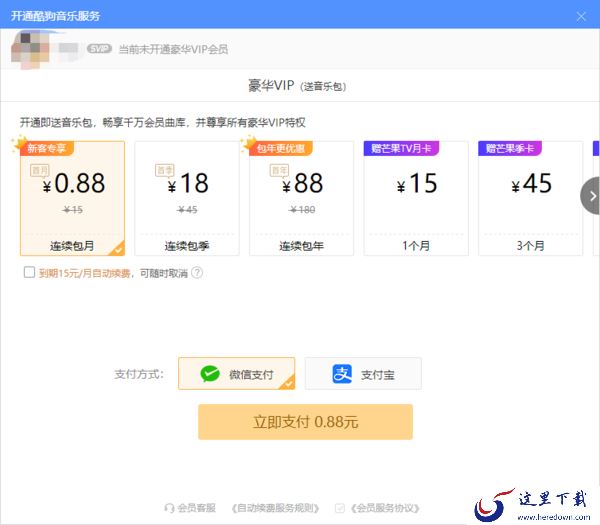Open 《自动续费服务规则》 link
Image resolution: width=600 pixels, height=525 pixels.
point(275,508)
